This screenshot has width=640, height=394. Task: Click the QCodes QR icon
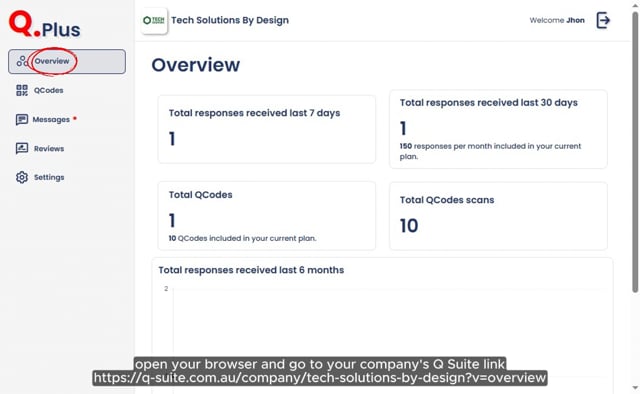click(x=22, y=90)
